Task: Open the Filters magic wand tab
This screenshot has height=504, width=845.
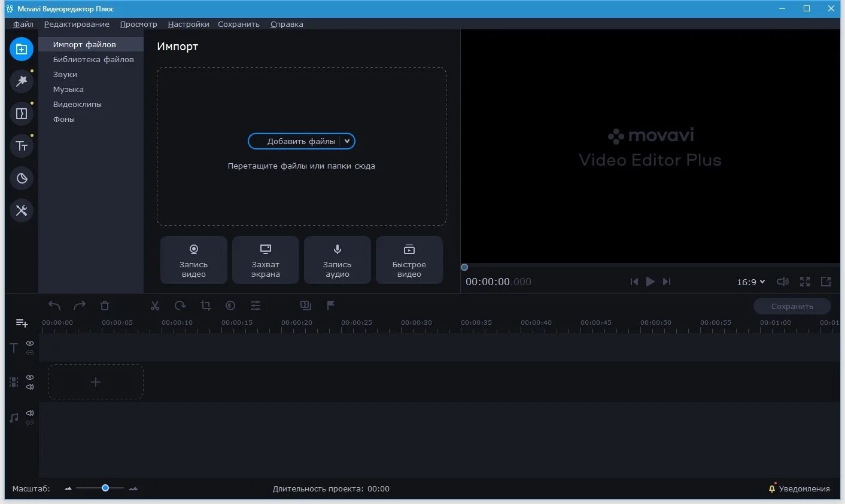Action: tap(22, 81)
